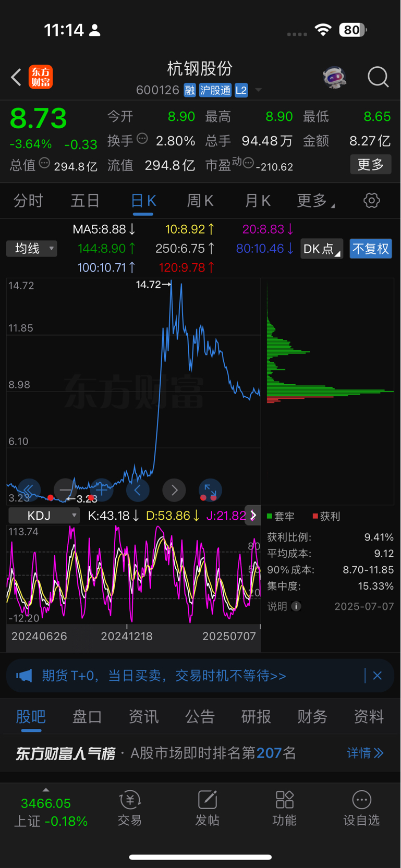Expand chart to fullscreen icon
Screen dimensions: 401x868
(210, 490)
